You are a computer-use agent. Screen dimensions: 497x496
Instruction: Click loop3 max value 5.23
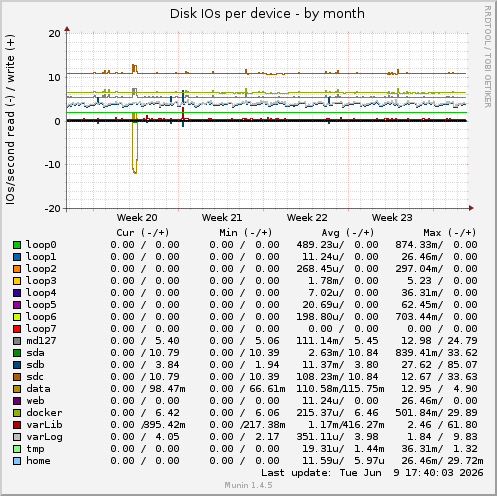coord(419,281)
